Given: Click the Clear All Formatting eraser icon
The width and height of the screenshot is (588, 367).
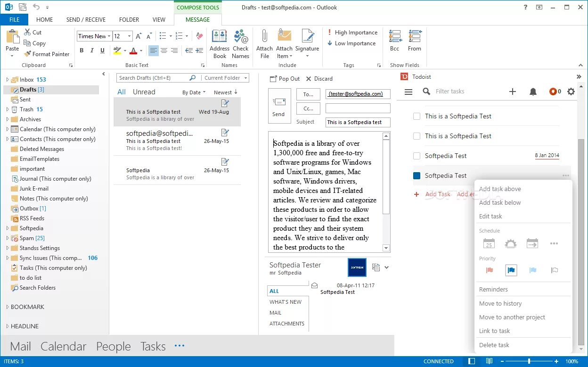Looking at the screenshot, I should click(199, 36).
